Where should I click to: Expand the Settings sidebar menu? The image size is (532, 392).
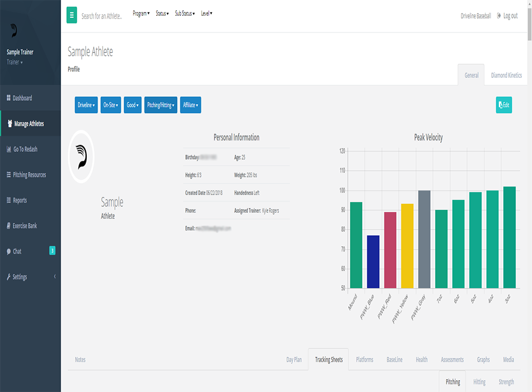point(20,277)
